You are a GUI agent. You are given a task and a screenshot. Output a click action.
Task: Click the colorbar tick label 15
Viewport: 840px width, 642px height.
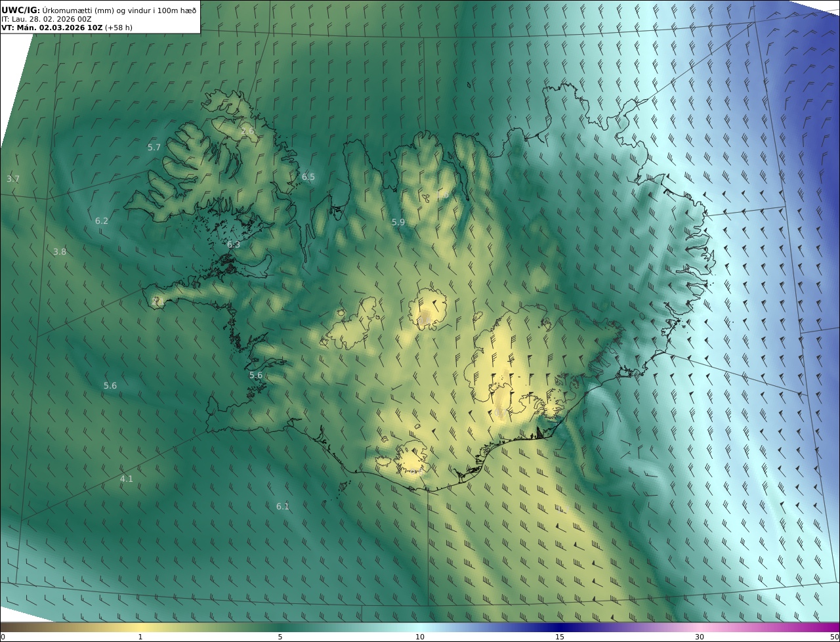click(560, 637)
